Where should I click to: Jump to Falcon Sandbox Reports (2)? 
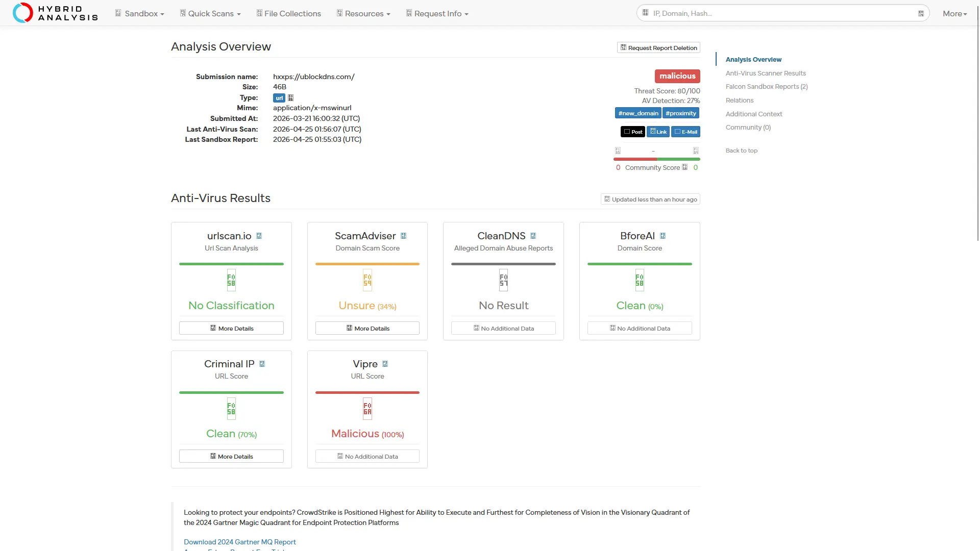click(767, 87)
